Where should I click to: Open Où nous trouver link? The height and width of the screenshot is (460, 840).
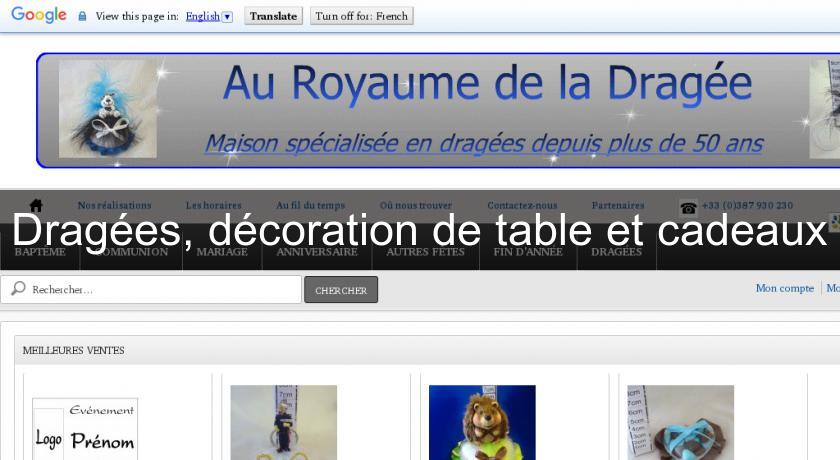[416, 205]
